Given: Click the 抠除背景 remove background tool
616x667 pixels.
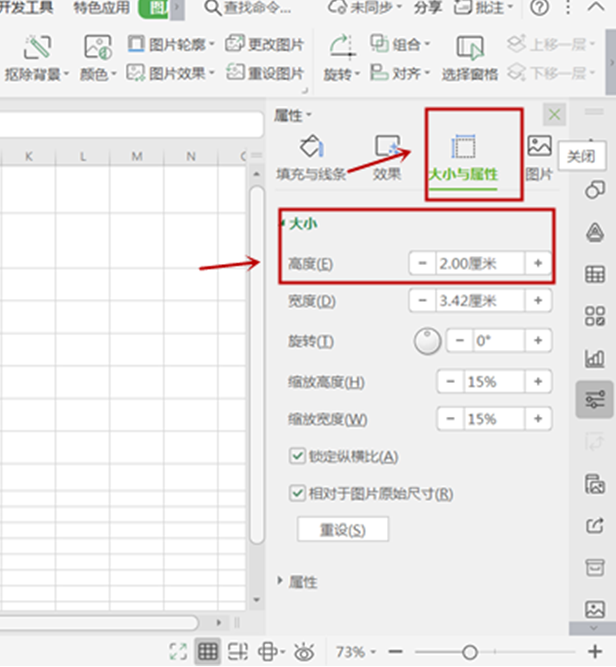Looking at the screenshot, I should 37,59.
